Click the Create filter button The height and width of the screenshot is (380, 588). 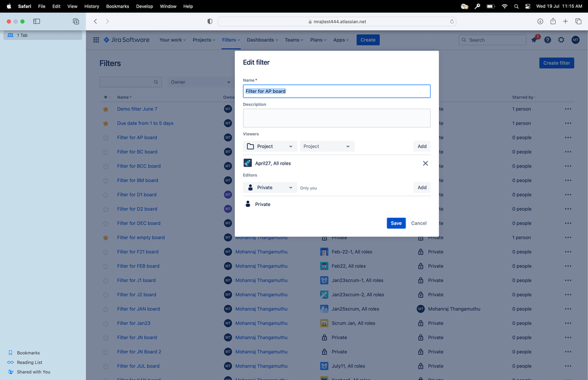556,62
